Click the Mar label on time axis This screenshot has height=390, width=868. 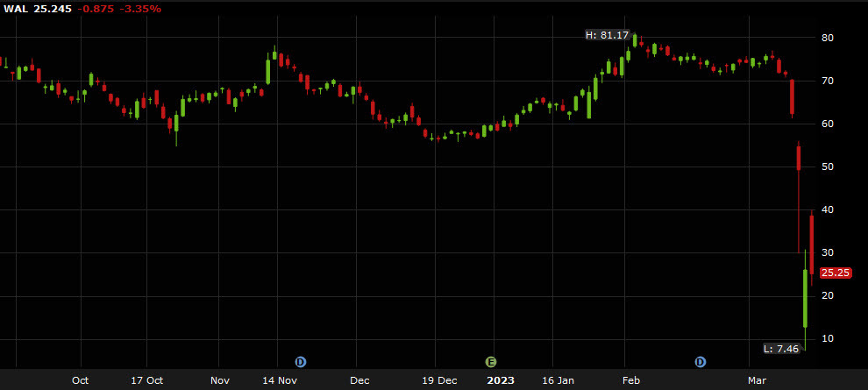pos(756,380)
